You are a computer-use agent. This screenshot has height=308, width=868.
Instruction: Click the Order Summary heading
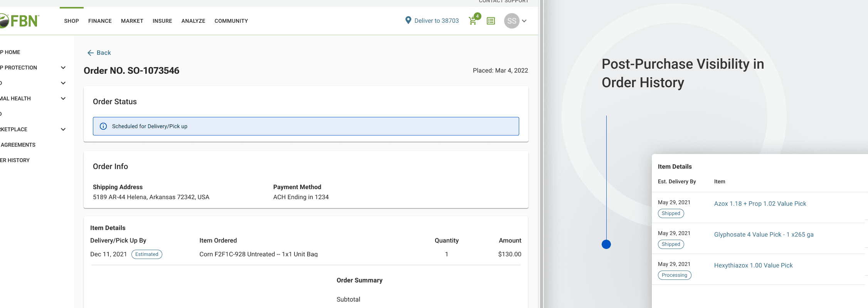360,280
